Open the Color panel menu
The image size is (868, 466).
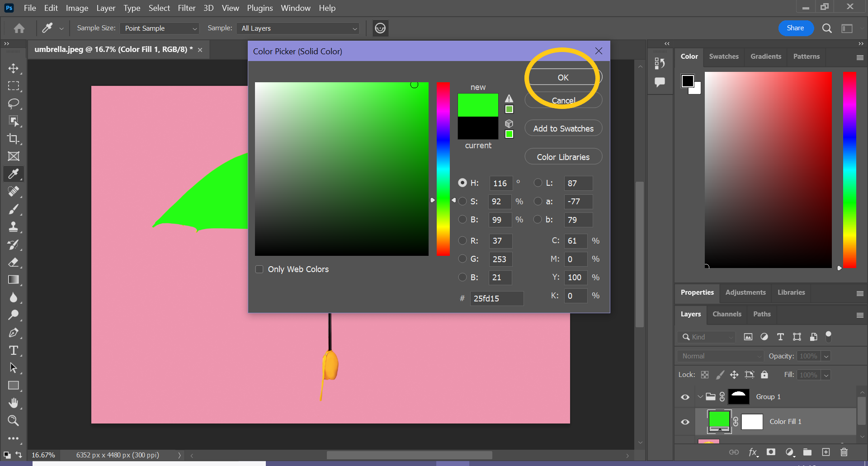coord(860,57)
